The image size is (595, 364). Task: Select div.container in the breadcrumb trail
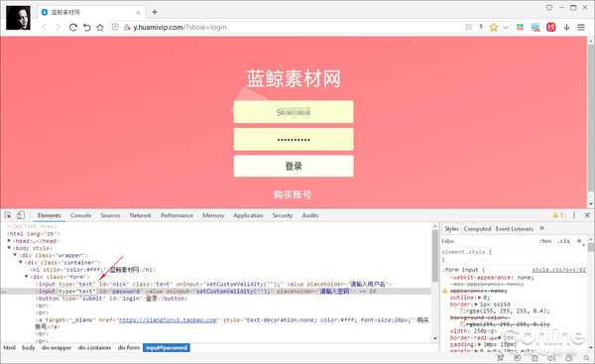click(x=95, y=348)
